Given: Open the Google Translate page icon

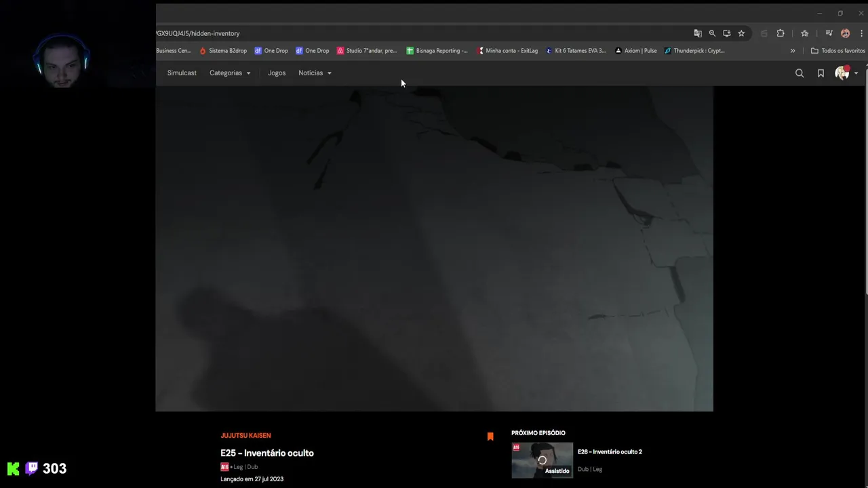Looking at the screenshot, I should 698,33.
